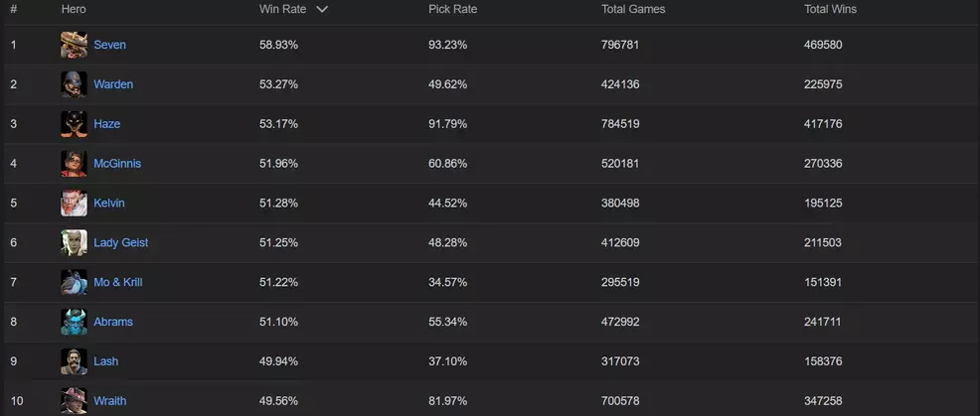Screen dimensions: 980x416
Task: Sort table by Pick Rate column
Action: pyautogui.click(x=451, y=9)
